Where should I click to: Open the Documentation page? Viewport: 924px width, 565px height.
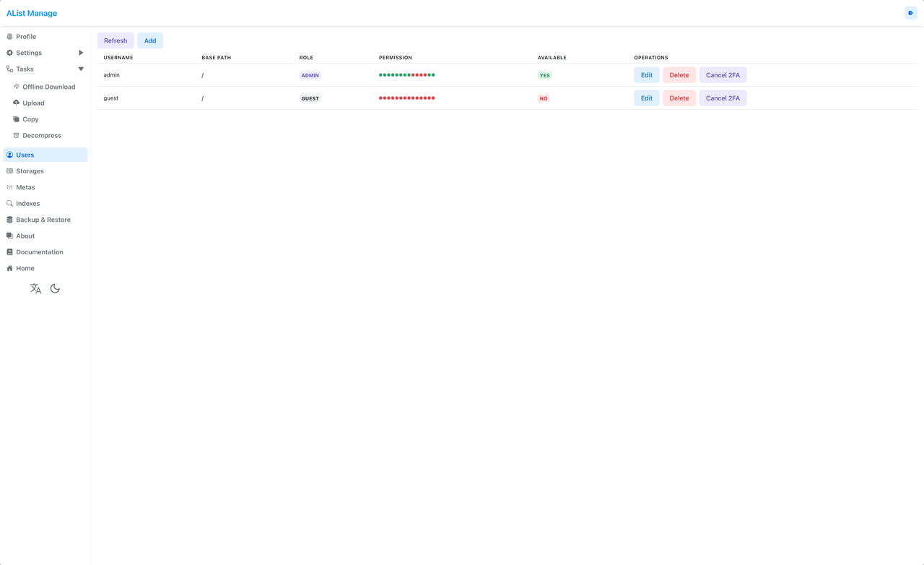coord(39,251)
